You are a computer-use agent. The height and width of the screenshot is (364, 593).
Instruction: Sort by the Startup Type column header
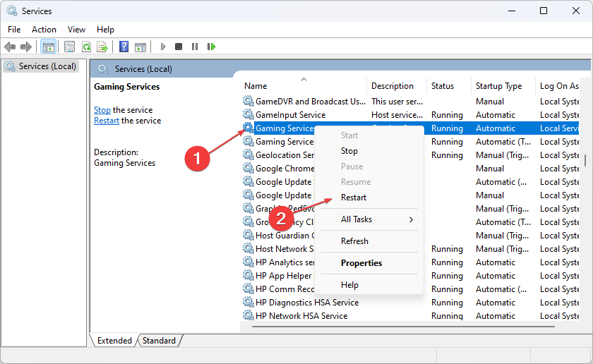click(498, 86)
